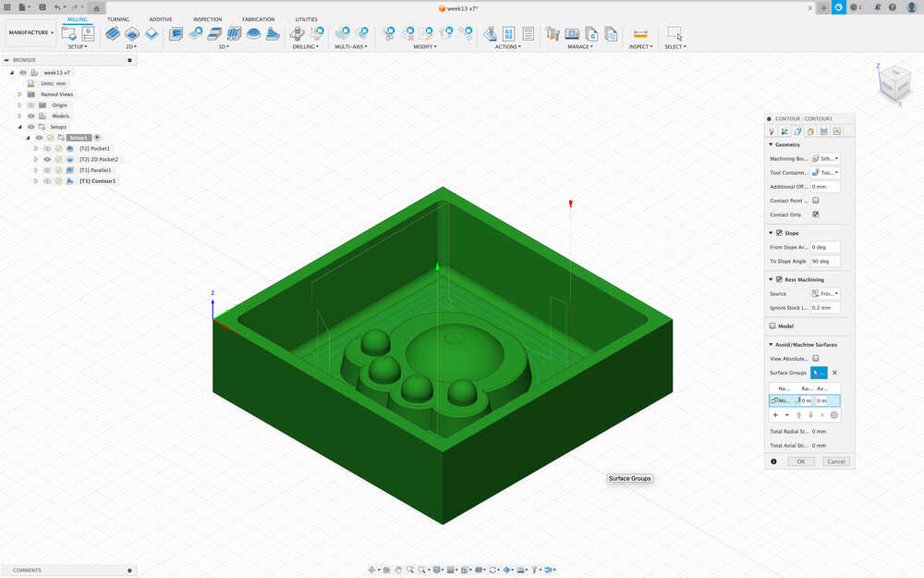Switch to the Turning tab
924x578 pixels.
[118, 19]
